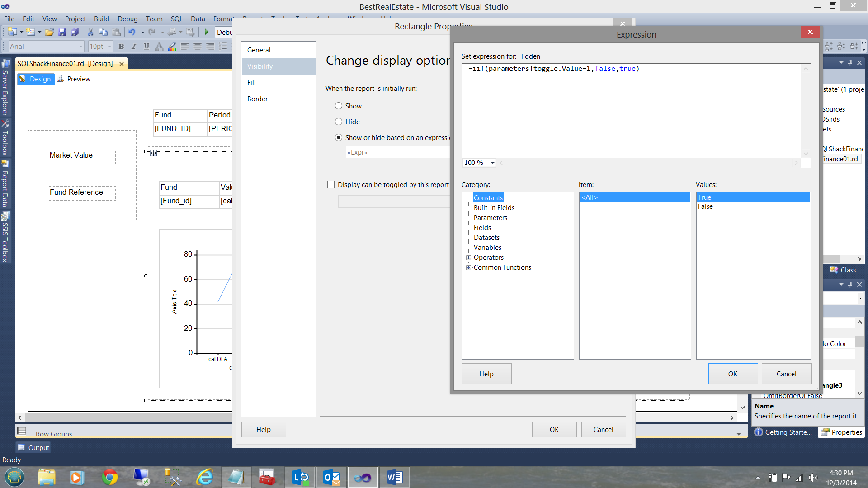868x488 pixels.
Task: Click the Undo arrow icon
Action: [132, 32]
